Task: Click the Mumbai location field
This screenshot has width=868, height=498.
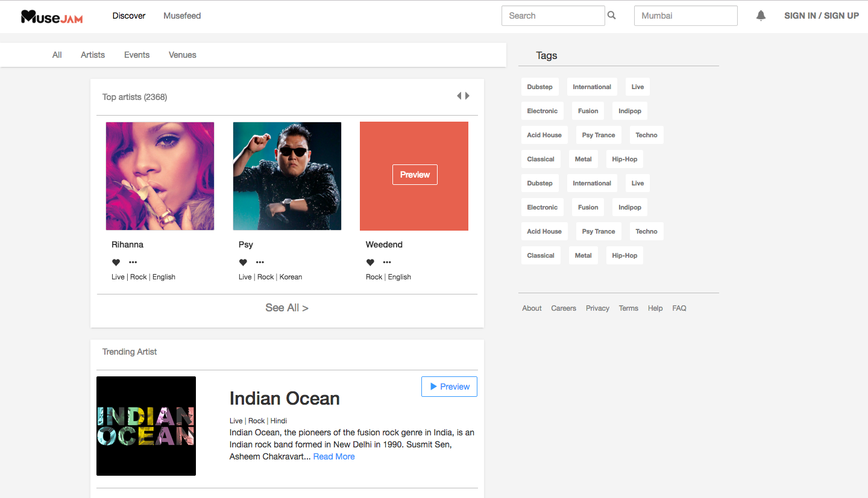Action: pos(685,16)
